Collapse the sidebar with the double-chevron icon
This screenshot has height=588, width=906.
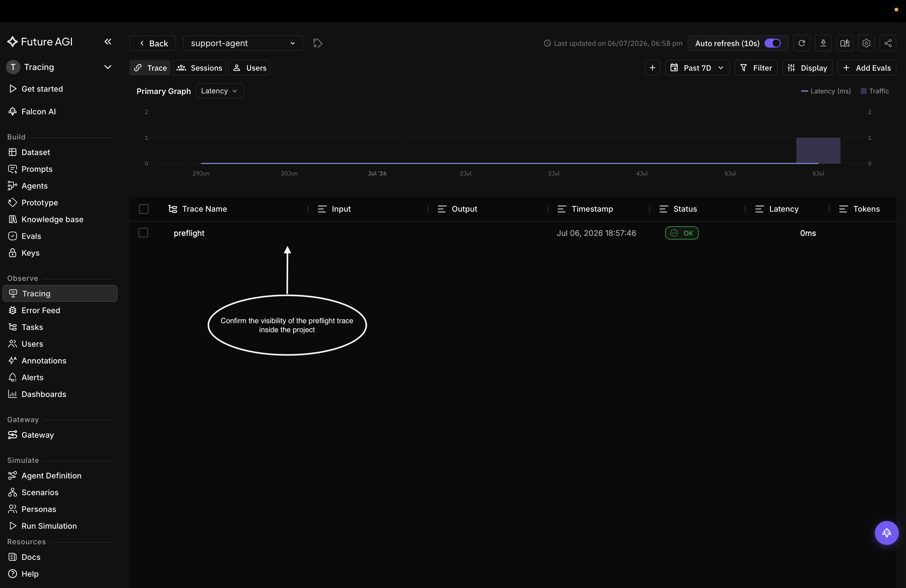point(108,42)
